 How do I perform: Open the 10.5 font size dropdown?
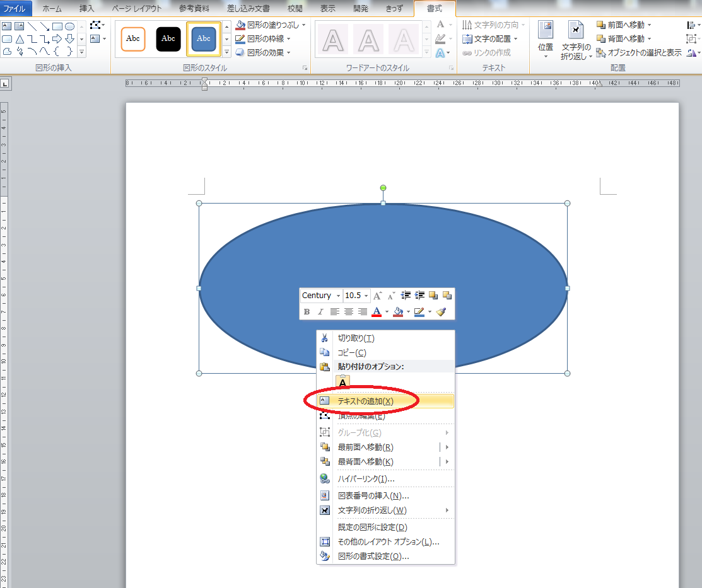[366, 296]
